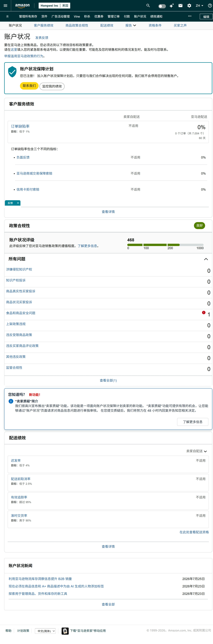The height and width of the screenshot is (644, 213).
Task: Click the blue info icon next to “卖家质疑”简介
Action: tap(11, 401)
